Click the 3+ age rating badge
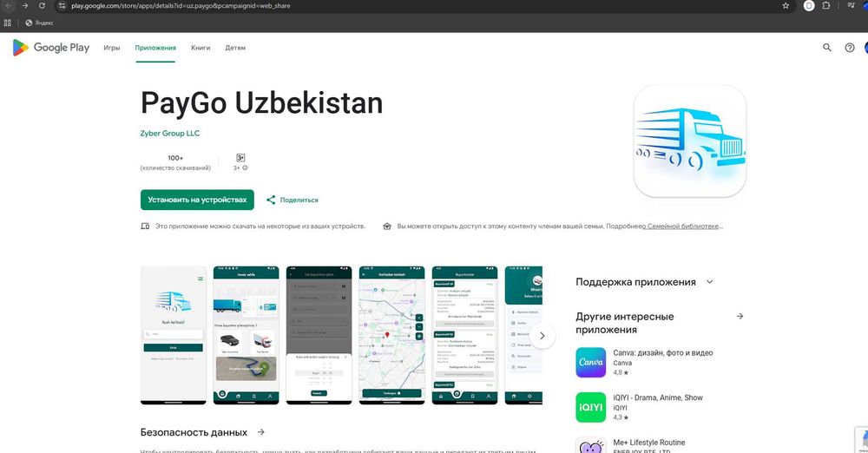This screenshot has width=868, height=453. tap(240, 158)
